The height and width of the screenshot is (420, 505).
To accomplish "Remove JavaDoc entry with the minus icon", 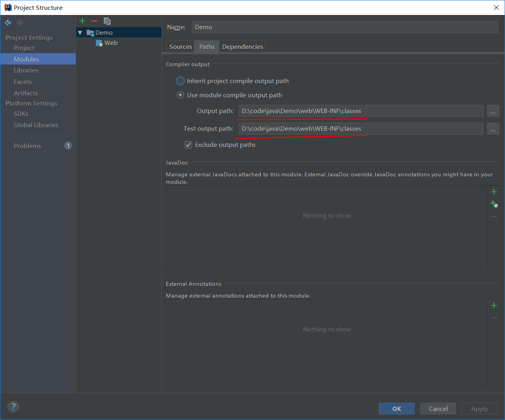I will (x=494, y=216).
